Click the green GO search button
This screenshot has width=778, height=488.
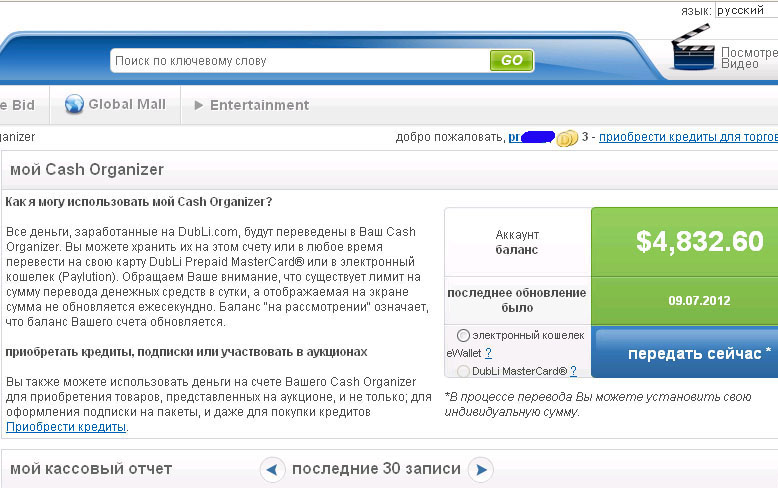click(x=512, y=61)
